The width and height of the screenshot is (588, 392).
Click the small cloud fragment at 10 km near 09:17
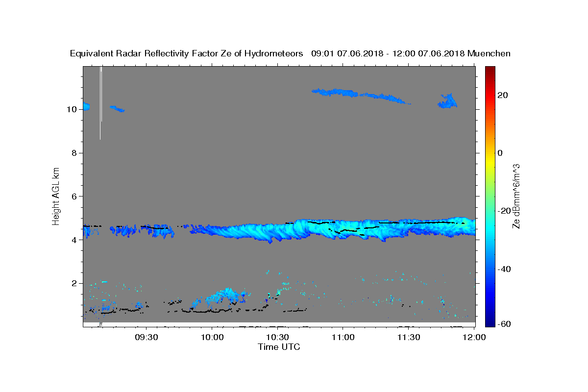pyautogui.click(x=117, y=108)
